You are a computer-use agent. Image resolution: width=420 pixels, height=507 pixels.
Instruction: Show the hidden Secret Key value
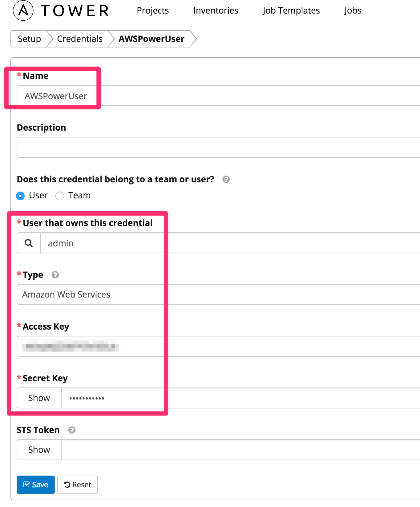click(x=38, y=398)
